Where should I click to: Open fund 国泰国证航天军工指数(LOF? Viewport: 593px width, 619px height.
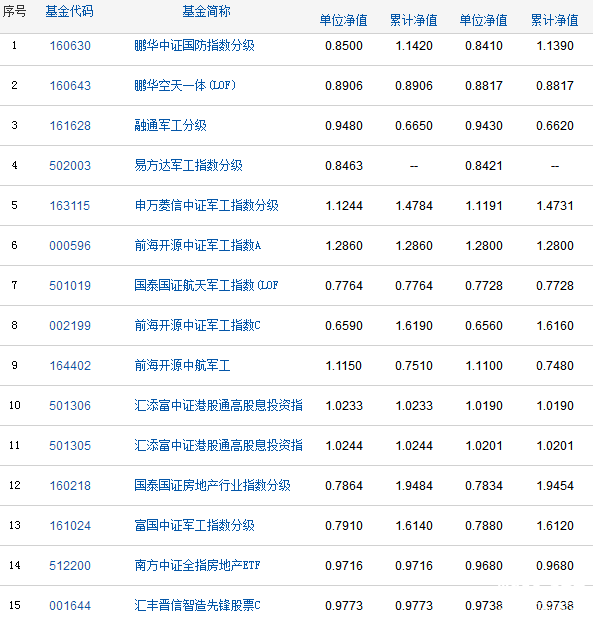click(x=206, y=286)
